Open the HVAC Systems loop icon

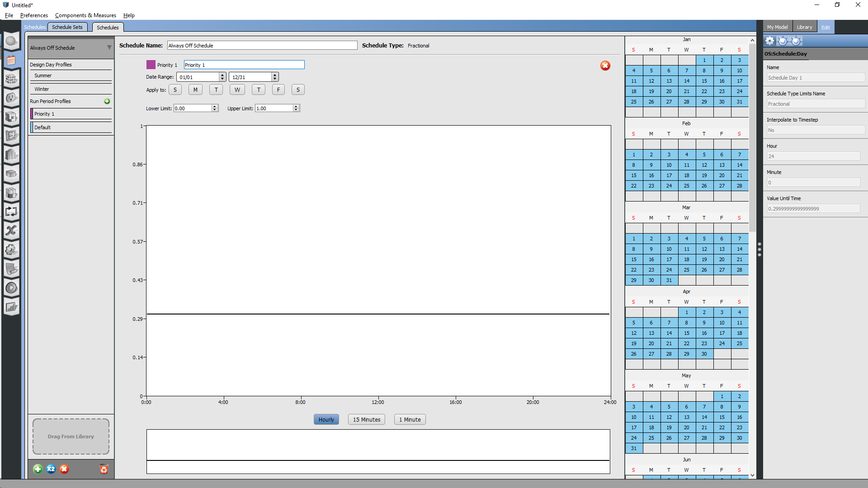pyautogui.click(x=11, y=211)
